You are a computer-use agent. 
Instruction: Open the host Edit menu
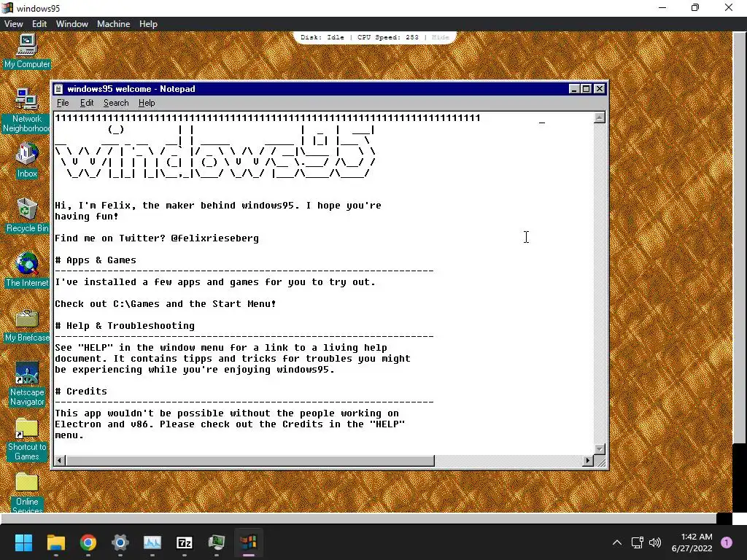39,24
